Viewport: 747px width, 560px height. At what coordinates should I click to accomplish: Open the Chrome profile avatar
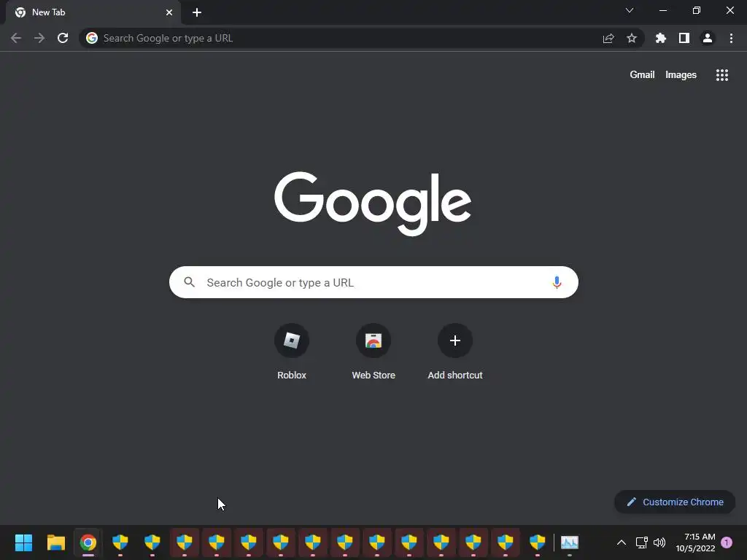click(x=708, y=38)
